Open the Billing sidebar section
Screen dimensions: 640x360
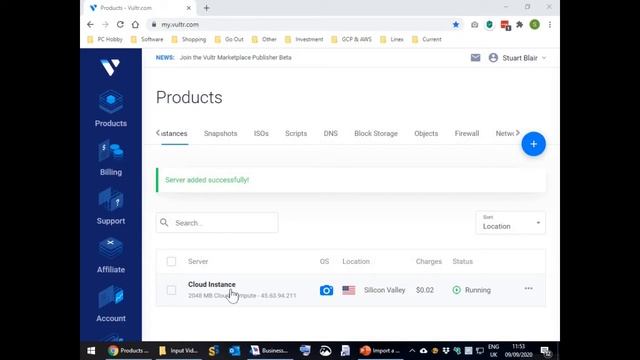pyautogui.click(x=111, y=159)
